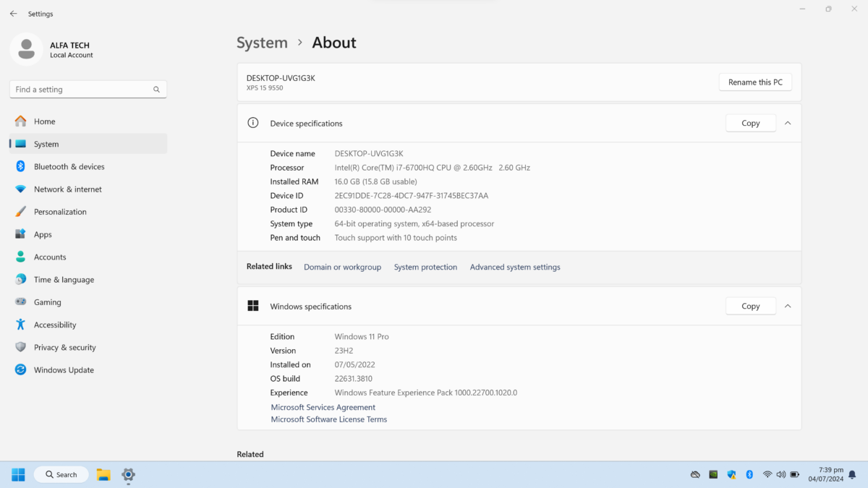Image resolution: width=868 pixels, height=488 pixels.
Task: Select Personalization in the sidebar menu
Action: click(x=60, y=212)
